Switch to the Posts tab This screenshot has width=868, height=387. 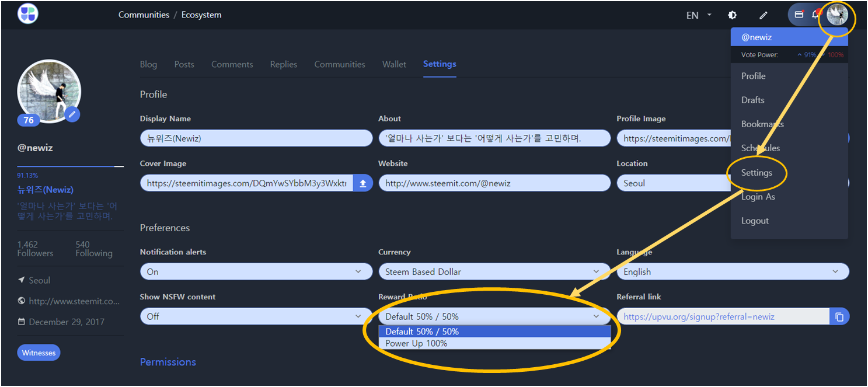tap(184, 64)
